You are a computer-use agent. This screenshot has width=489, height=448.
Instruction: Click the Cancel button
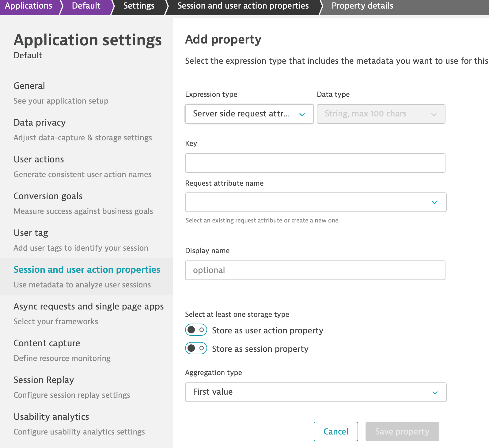pyautogui.click(x=335, y=431)
